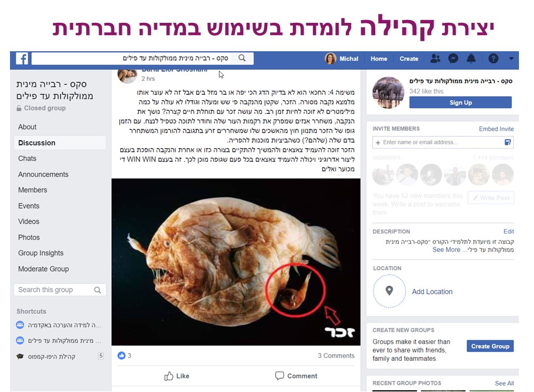Click the location pin icon
Image resolution: width=534 pixels, height=392 pixels.
pyautogui.click(x=389, y=291)
